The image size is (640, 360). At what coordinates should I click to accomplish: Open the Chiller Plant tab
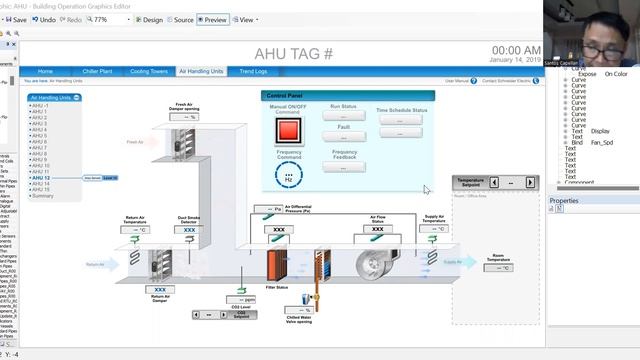pyautogui.click(x=97, y=71)
